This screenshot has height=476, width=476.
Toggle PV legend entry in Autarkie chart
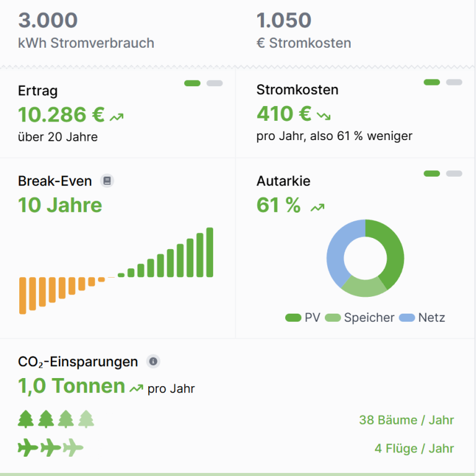point(302,317)
